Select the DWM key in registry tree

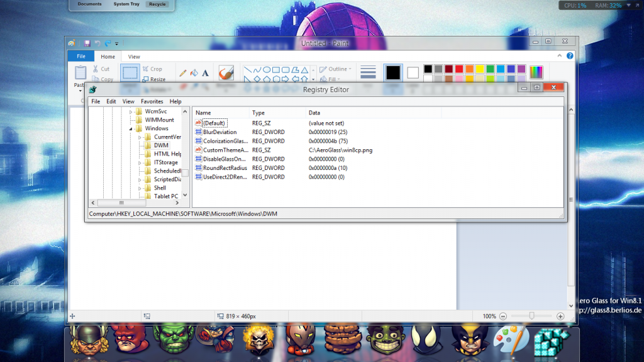(x=161, y=145)
